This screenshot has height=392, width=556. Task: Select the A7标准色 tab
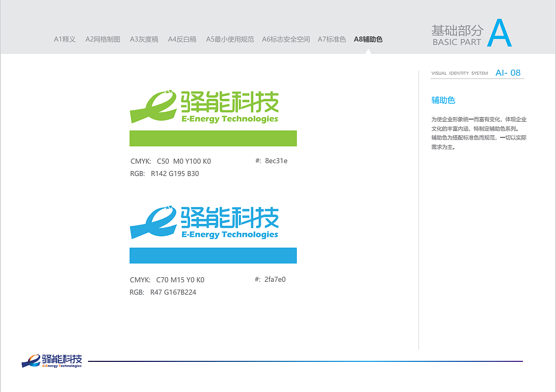pyautogui.click(x=331, y=40)
